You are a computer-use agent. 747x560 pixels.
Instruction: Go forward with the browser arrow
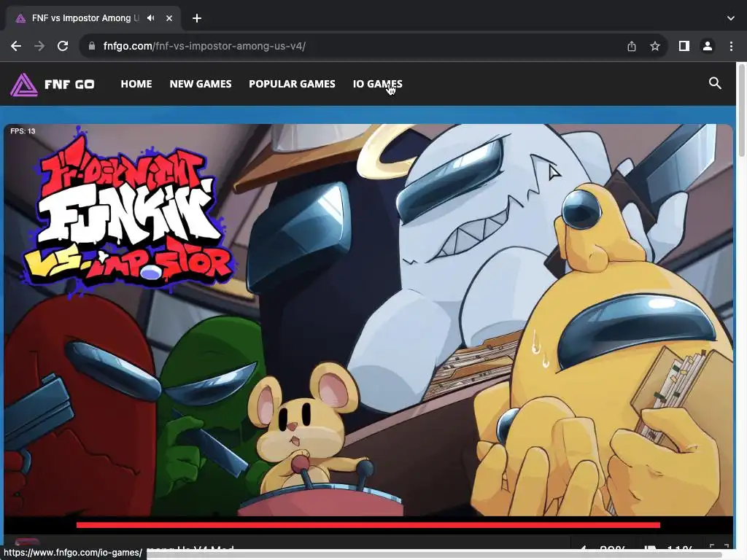point(39,46)
